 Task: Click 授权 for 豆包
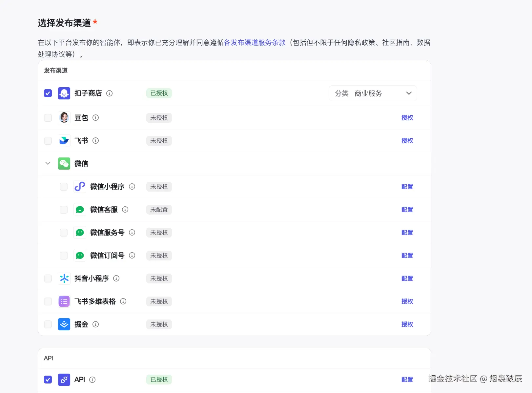coord(407,117)
